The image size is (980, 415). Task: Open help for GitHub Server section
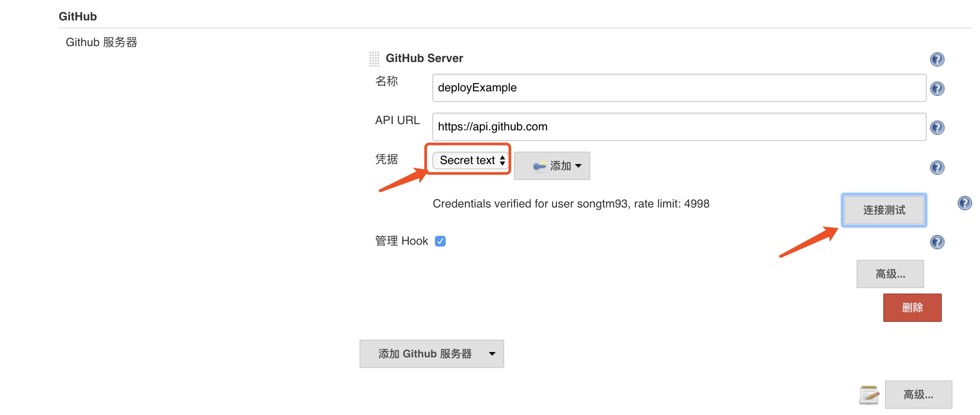coord(937,59)
